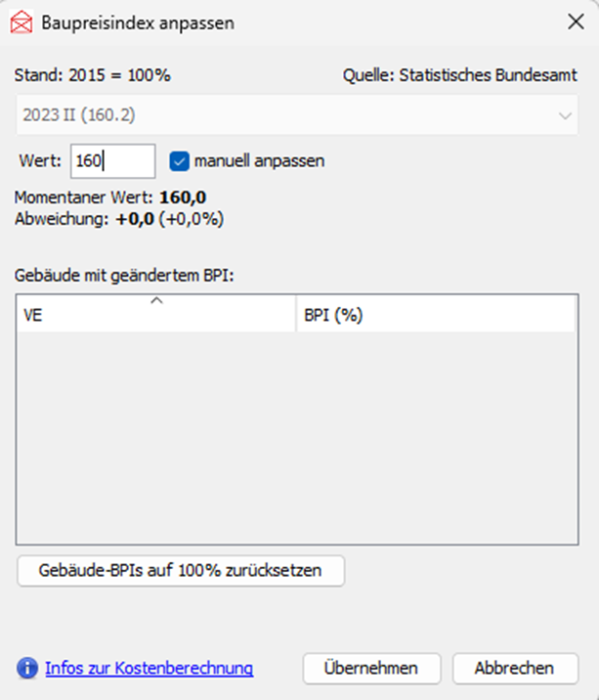Cancel with the Abbrechen button
Screen dimensions: 599x700
click(x=515, y=669)
